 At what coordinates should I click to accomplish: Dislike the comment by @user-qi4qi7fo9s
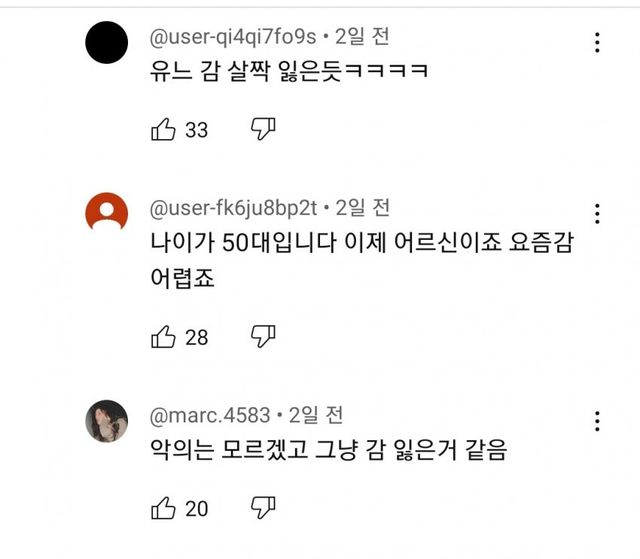point(262,129)
